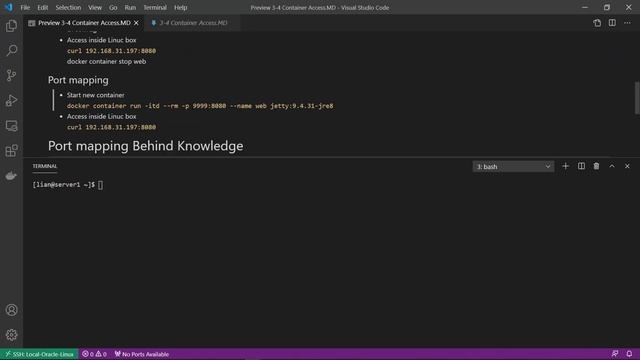The height and width of the screenshot is (360, 640).
Task: Open the Extensions view
Action: pyautogui.click(x=11, y=151)
